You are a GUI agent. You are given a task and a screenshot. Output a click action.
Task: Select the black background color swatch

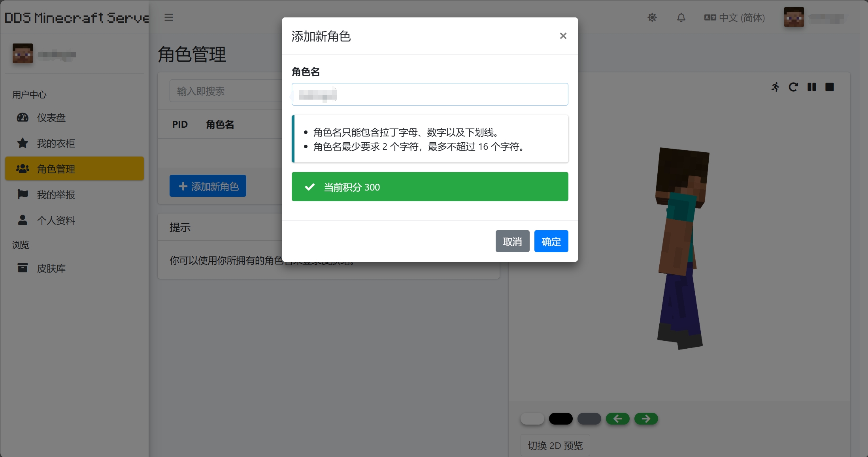[x=560, y=418]
